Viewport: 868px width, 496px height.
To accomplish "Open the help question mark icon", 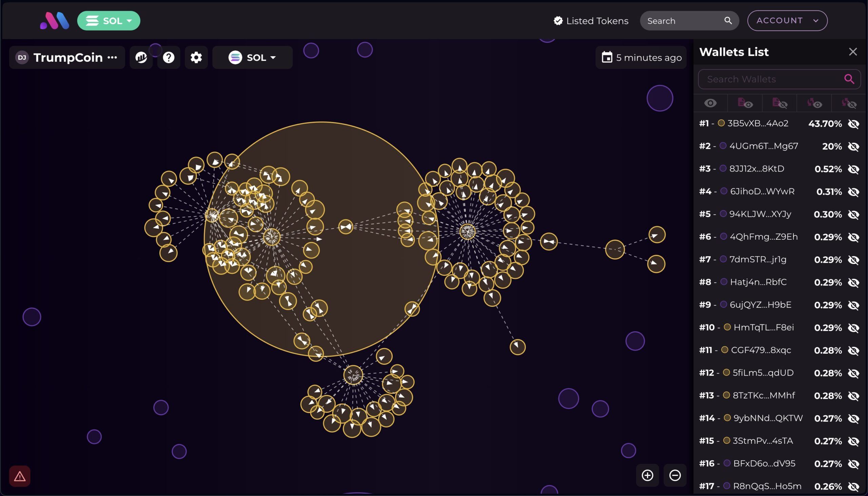I will (x=169, y=58).
